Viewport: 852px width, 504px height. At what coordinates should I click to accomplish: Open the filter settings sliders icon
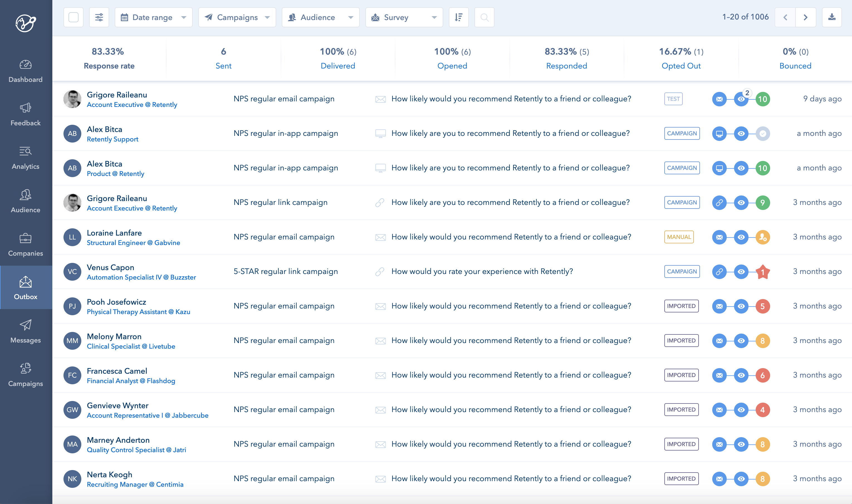coord(99,17)
